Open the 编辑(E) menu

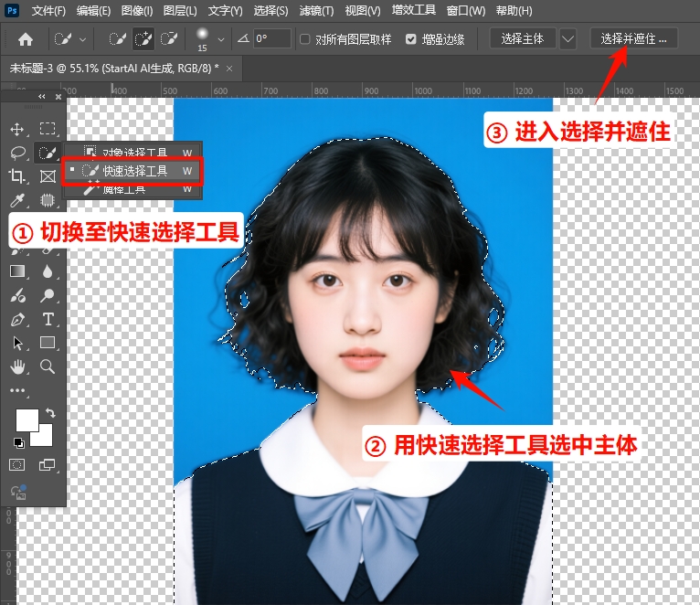click(93, 10)
